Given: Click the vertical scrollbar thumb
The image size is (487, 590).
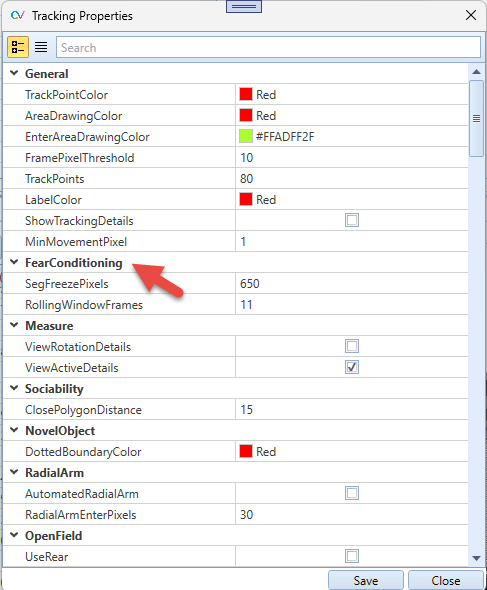Looking at the screenshot, I should pos(476,119).
